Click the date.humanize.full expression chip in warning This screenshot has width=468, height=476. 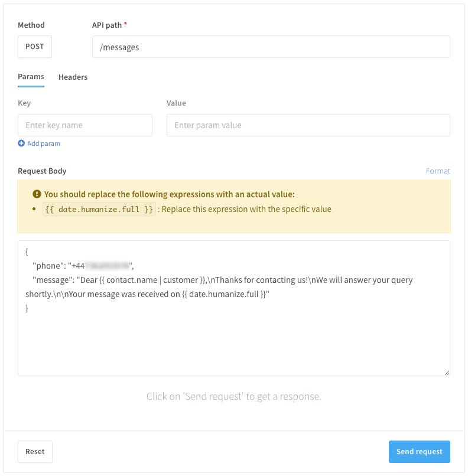[99, 209]
